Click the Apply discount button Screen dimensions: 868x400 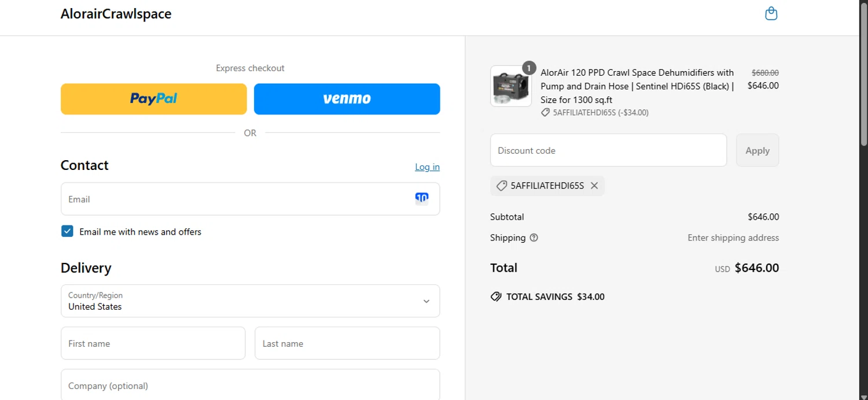[757, 150]
